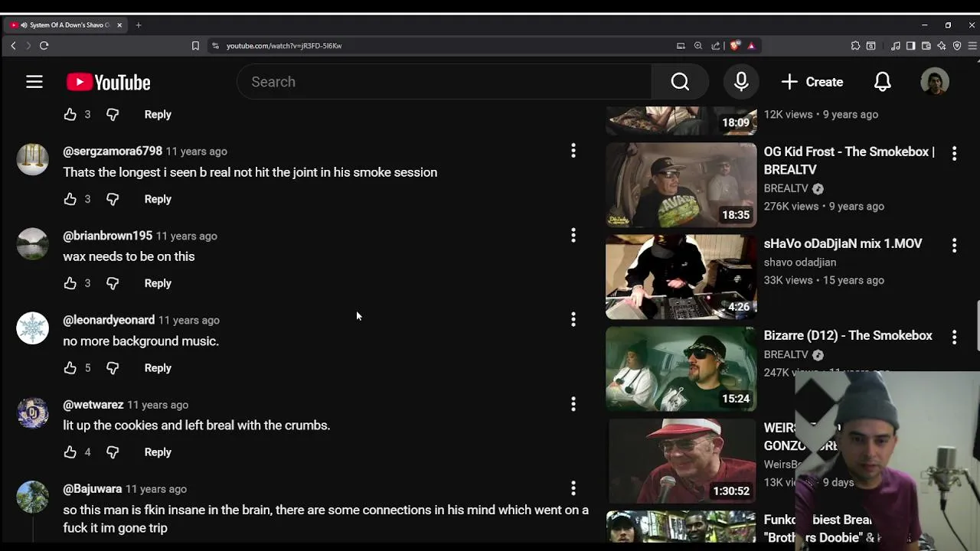This screenshot has height=551, width=980.
Task: Like @leonardyeonard's comment
Action: point(70,368)
